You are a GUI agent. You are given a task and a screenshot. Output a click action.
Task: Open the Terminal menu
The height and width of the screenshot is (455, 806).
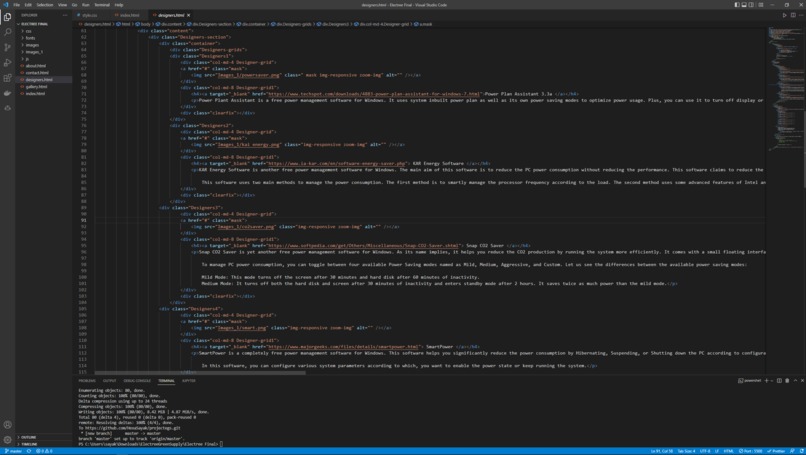(102, 5)
